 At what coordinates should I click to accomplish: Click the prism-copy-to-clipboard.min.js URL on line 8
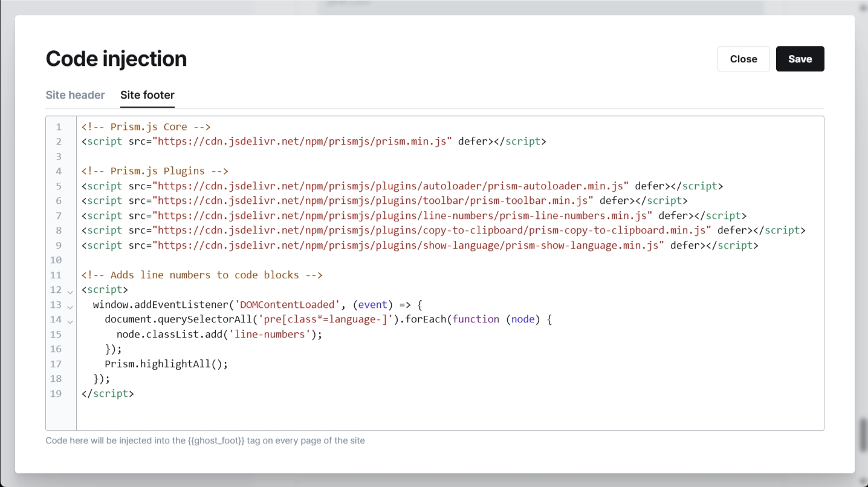point(432,230)
